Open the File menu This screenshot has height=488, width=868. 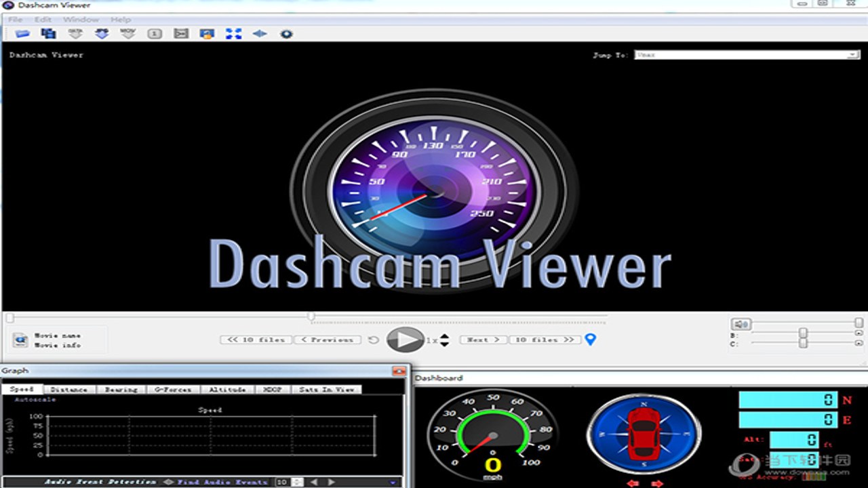(x=15, y=20)
